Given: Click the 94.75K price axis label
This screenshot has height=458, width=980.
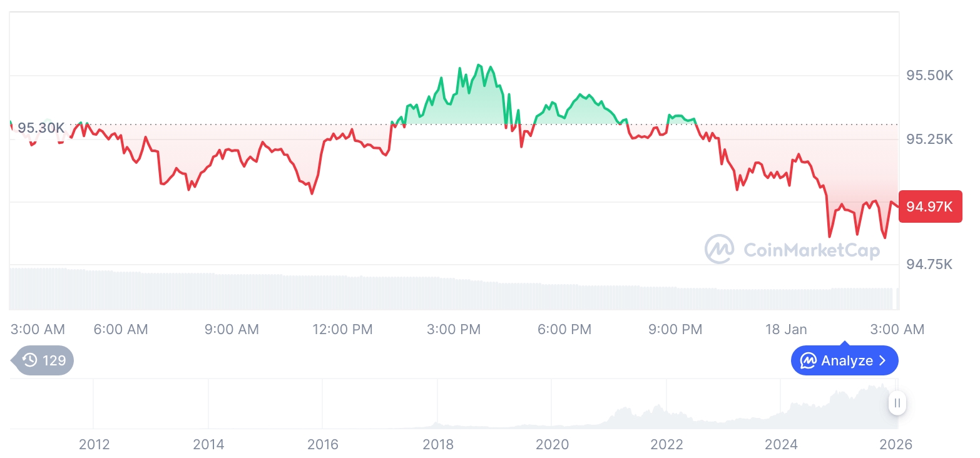Looking at the screenshot, I should [x=929, y=264].
